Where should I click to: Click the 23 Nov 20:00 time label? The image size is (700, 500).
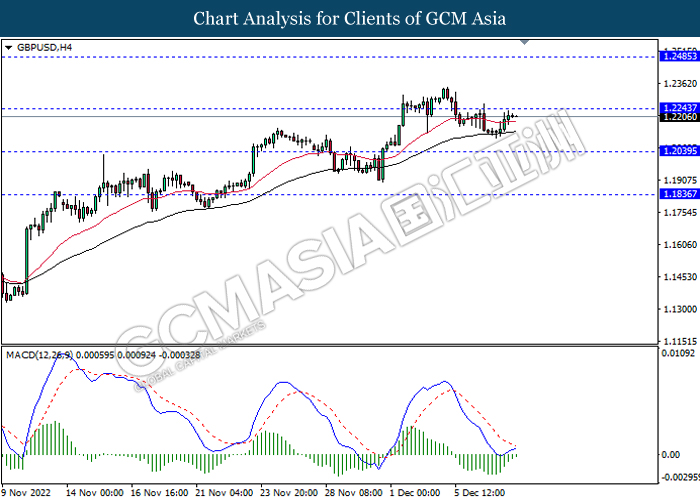pyautogui.click(x=289, y=492)
